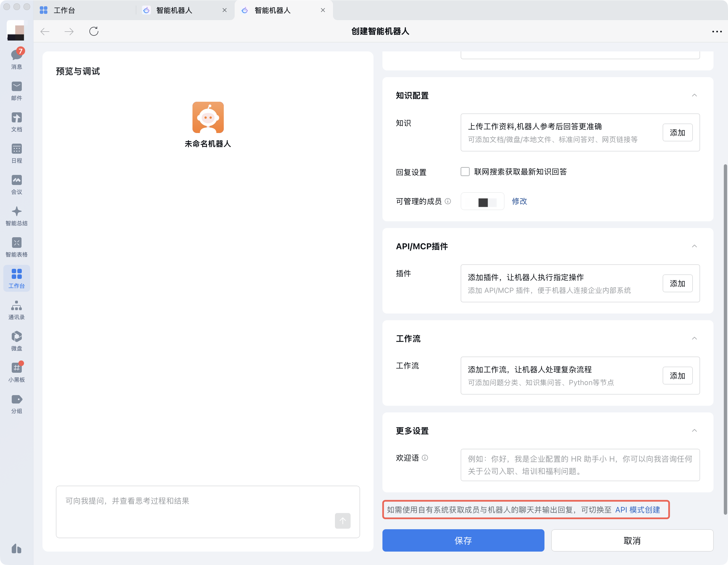
Task: Click the blue 保存 button
Action: [463, 540]
